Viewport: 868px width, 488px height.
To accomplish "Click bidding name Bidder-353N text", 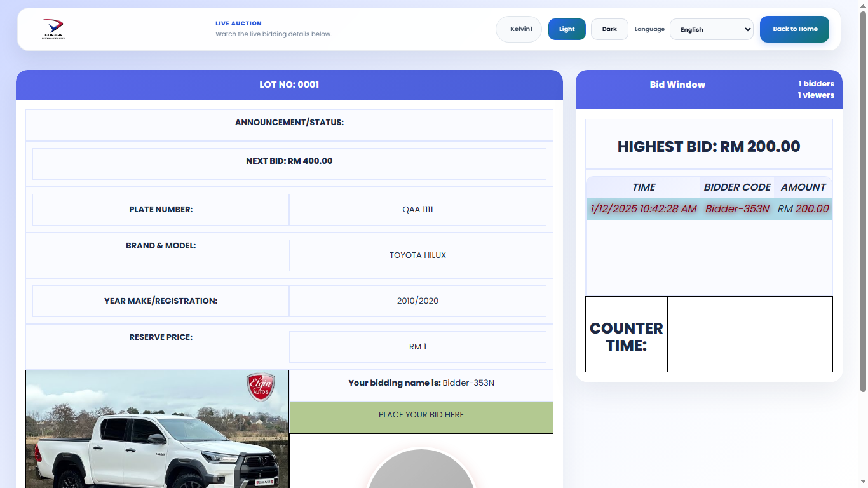I will pos(468,383).
